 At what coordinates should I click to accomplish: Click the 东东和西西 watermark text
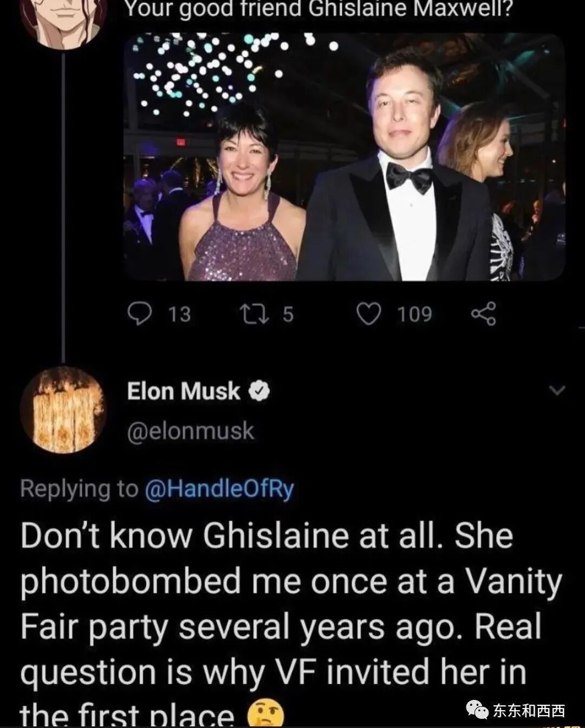529,710
